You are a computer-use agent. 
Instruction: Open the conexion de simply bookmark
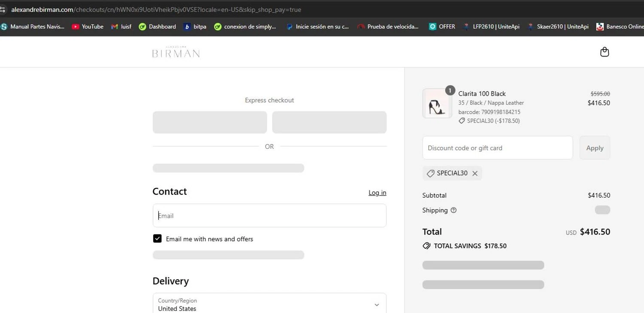(x=245, y=27)
